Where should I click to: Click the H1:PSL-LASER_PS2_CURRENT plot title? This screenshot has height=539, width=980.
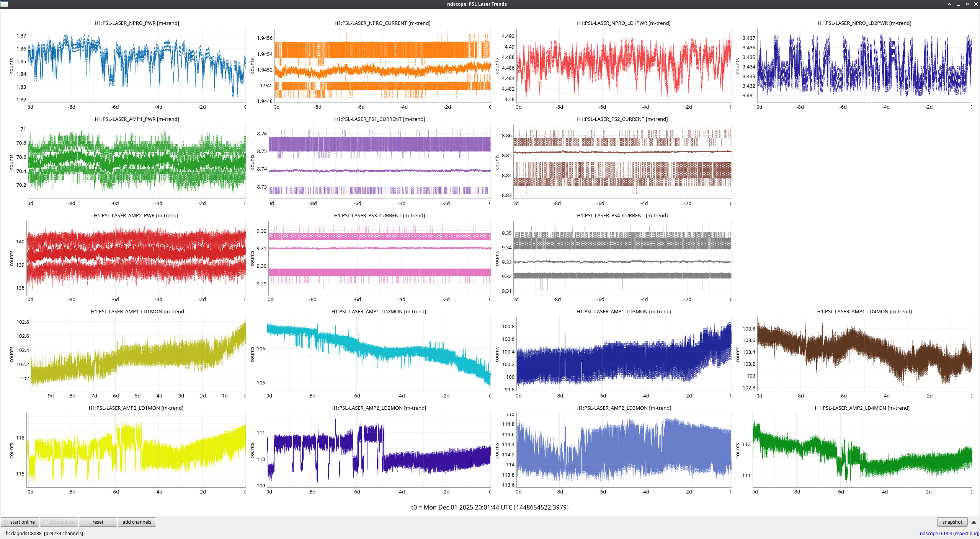622,119
